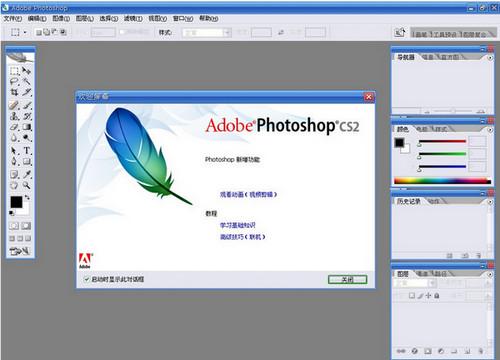Click delete layer trash icon in Layers panel
The height and width of the screenshot is (360, 500).
click(x=480, y=351)
